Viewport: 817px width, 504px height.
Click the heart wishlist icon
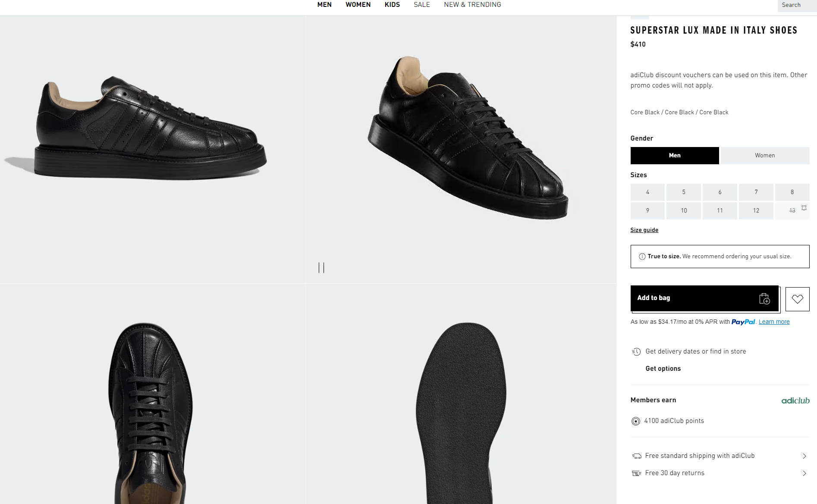[797, 299]
